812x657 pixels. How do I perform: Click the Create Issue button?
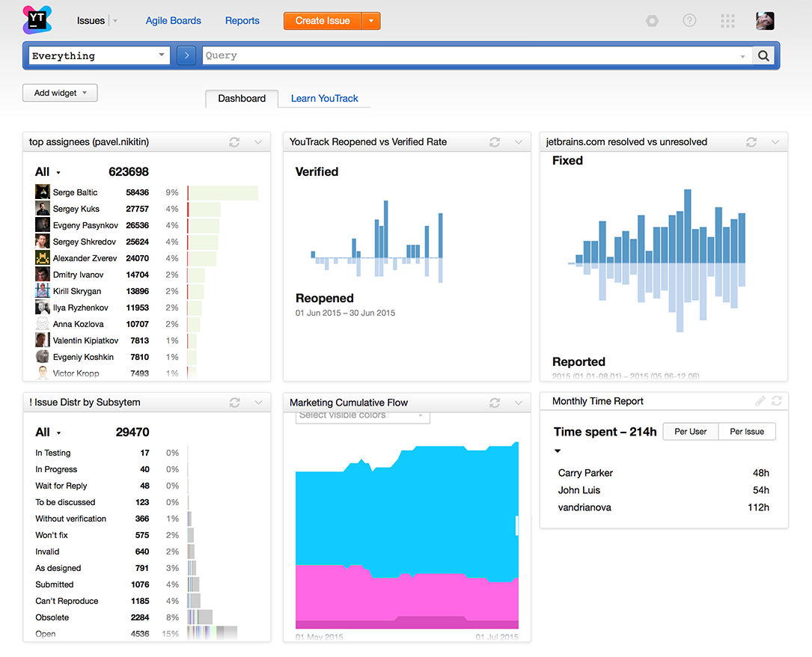[323, 21]
